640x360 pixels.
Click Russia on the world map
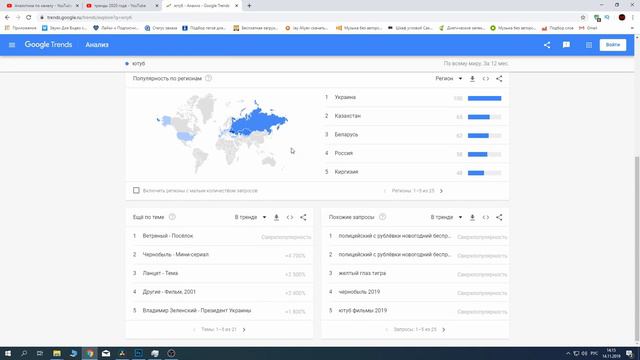tap(259, 120)
